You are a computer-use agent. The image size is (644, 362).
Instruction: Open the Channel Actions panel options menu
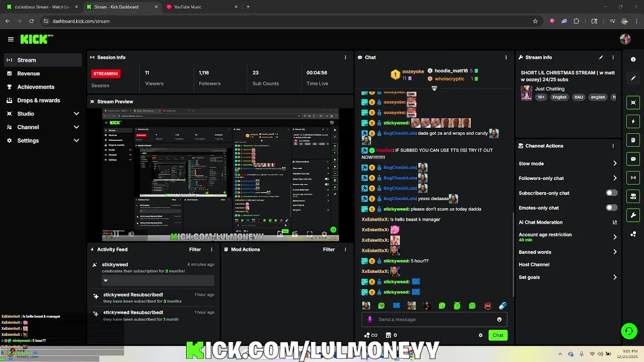(613, 146)
